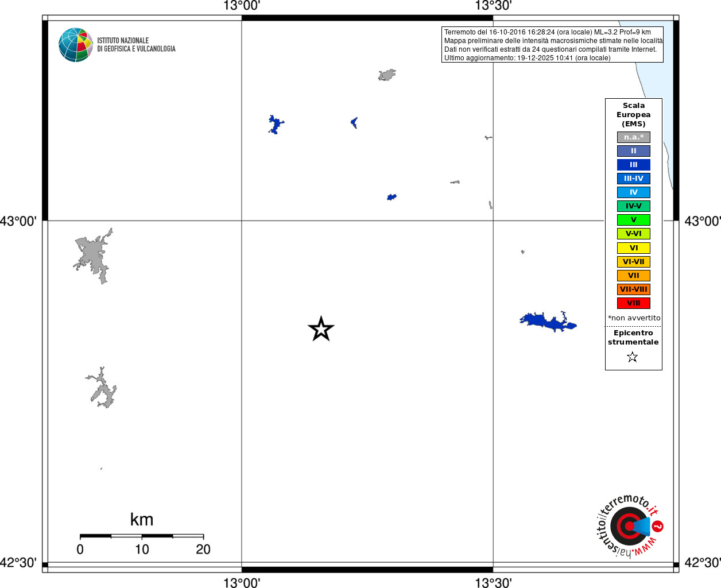Click 'ISTITUTO NAZIONALE DI GEOFISICA E VULCANOLOGIA' text

(136, 45)
